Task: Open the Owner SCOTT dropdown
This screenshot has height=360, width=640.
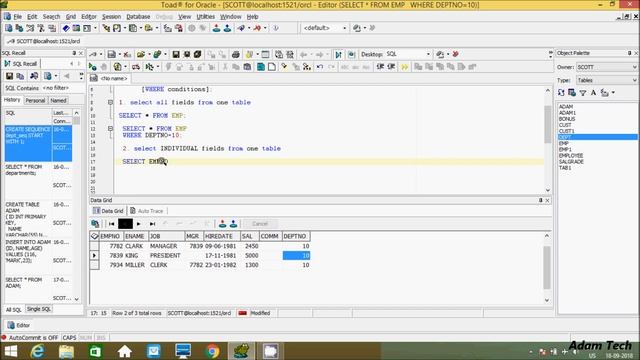Action: click(634, 67)
